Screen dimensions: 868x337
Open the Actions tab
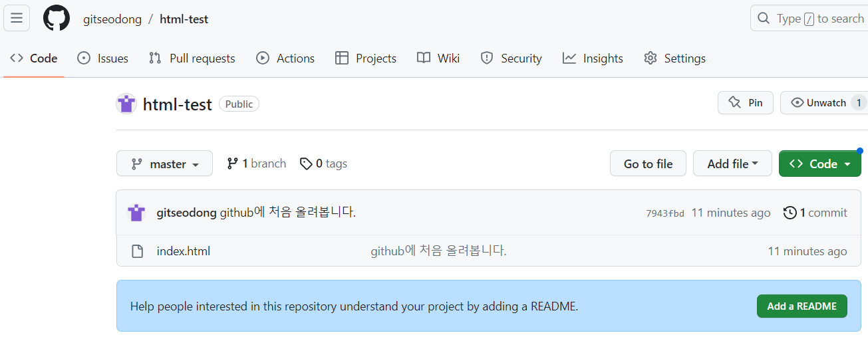(285, 58)
